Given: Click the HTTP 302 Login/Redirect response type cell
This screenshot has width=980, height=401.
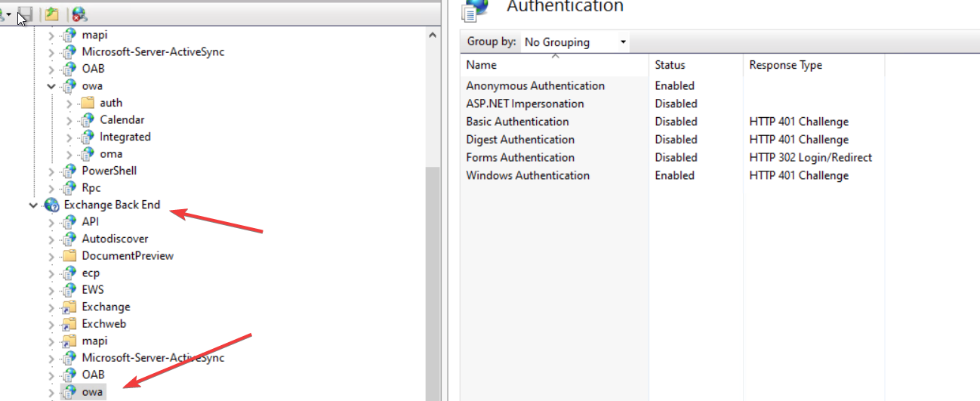Looking at the screenshot, I should coord(811,158).
